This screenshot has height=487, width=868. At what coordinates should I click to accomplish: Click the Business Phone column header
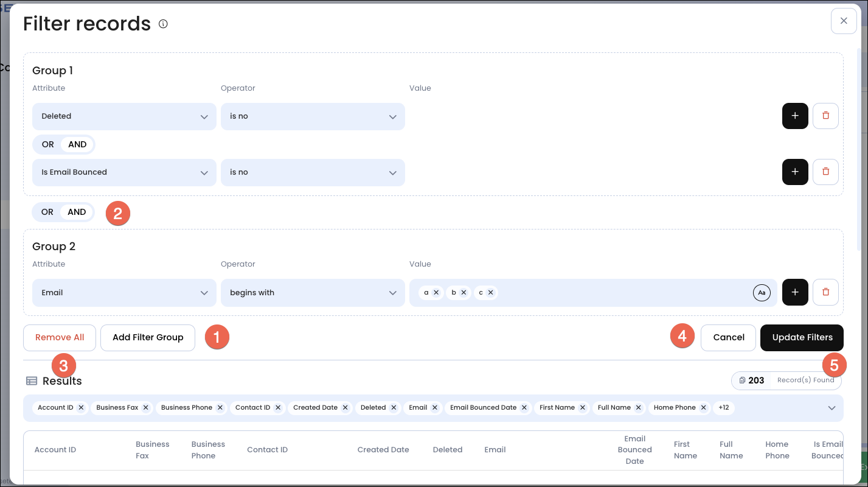(208, 450)
